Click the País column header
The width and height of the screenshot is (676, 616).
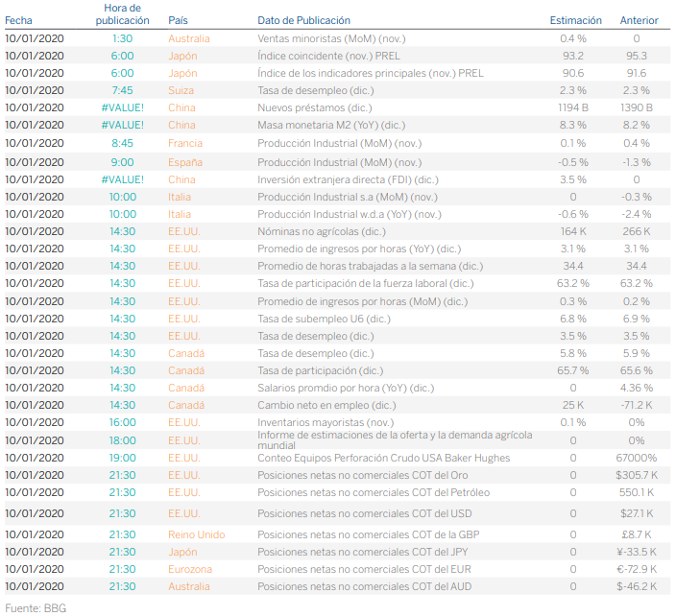point(178,20)
